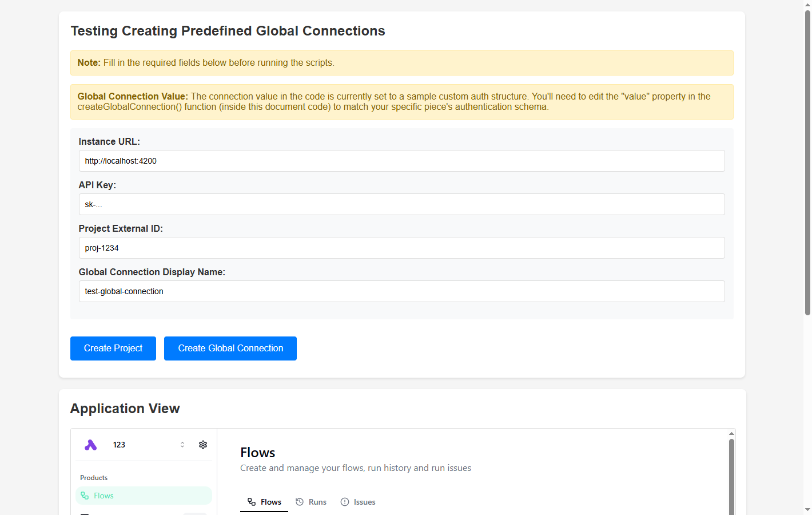The image size is (812, 515).
Task: Click into the API Key field
Action: coord(401,204)
